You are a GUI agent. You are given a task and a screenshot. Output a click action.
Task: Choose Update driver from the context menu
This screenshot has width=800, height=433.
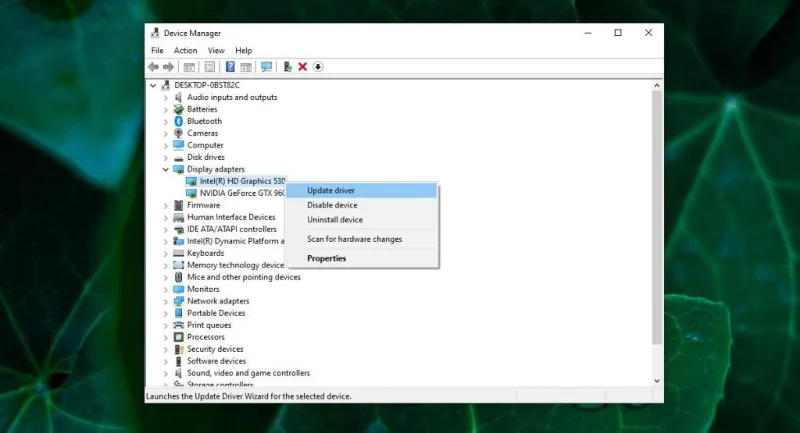pyautogui.click(x=362, y=190)
